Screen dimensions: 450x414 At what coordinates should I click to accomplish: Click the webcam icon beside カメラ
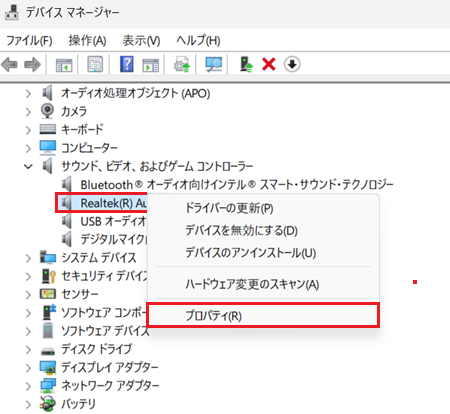coord(48,111)
